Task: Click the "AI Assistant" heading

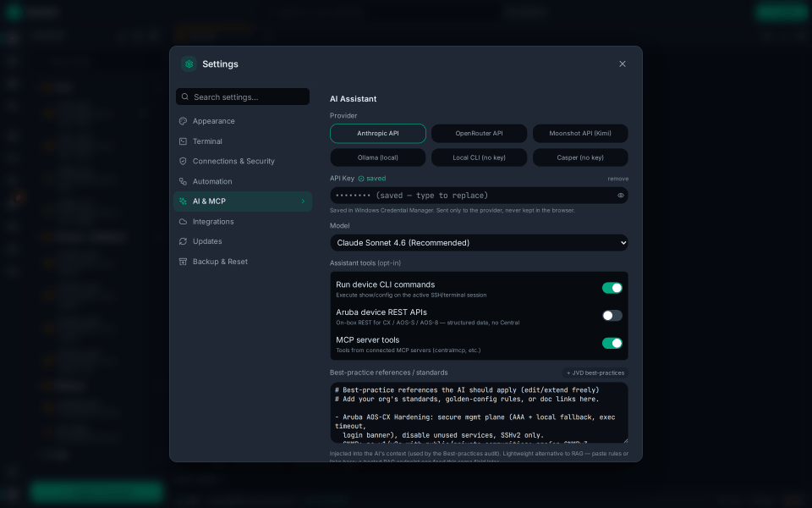Action: pyautogui.click(x=354, y=99)
